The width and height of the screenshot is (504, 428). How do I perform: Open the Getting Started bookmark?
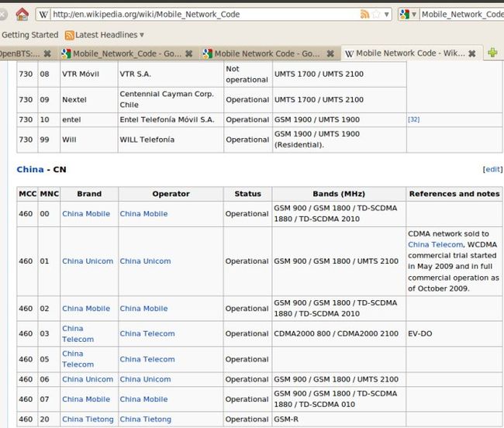(30, 35)
